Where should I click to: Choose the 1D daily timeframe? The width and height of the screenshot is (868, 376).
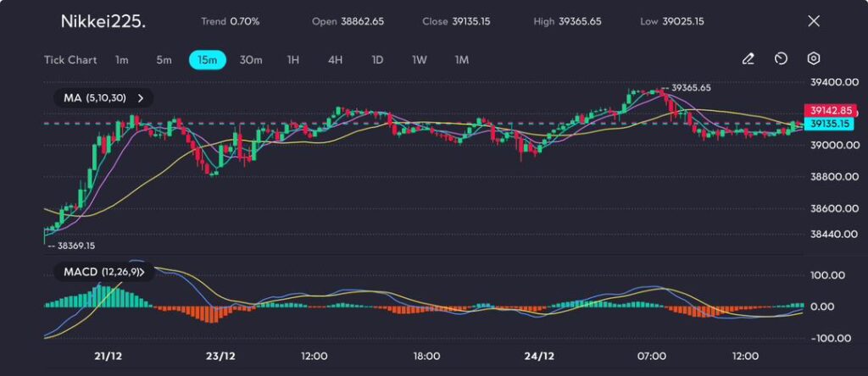point(377,60)
